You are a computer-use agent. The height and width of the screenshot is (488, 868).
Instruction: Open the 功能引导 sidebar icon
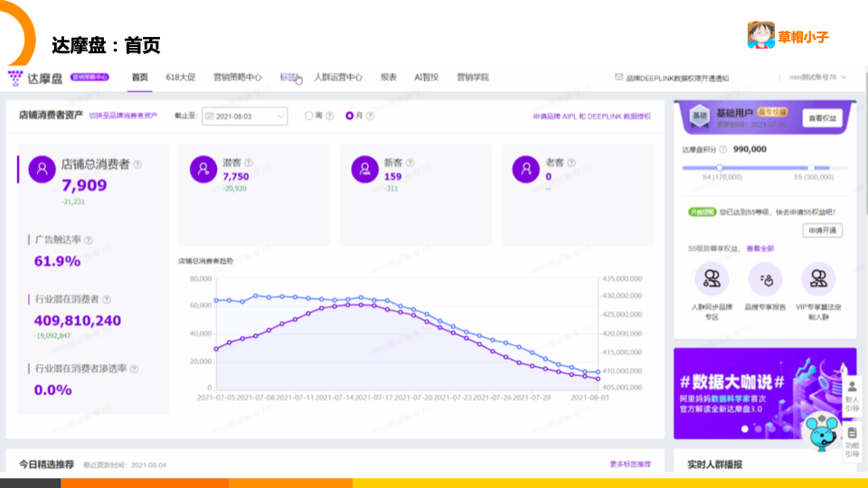coord(852,442)
